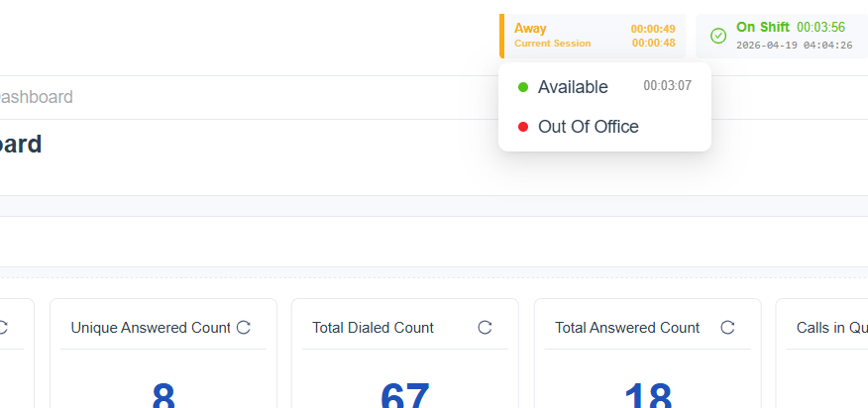Click the Available timer 00:03:07

[x=667, y=86]
